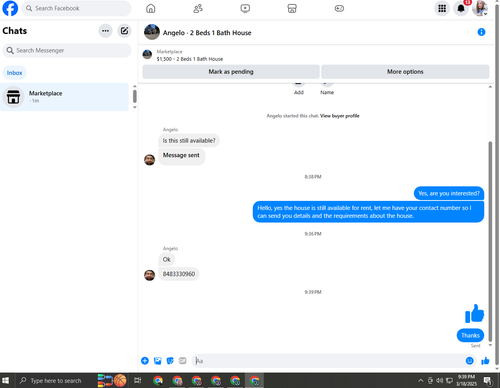Choose a GIF from composer icon

point(182,361)
